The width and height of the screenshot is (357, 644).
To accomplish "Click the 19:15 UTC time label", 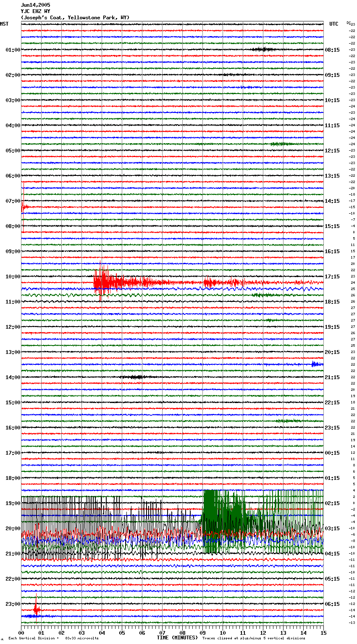I will [332, 327].
